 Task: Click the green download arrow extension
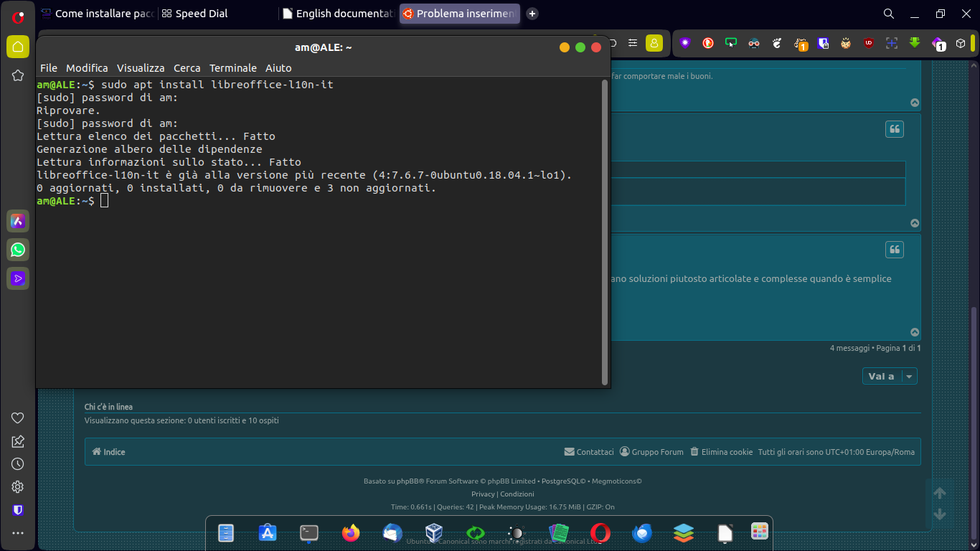(x=915, y=43)
